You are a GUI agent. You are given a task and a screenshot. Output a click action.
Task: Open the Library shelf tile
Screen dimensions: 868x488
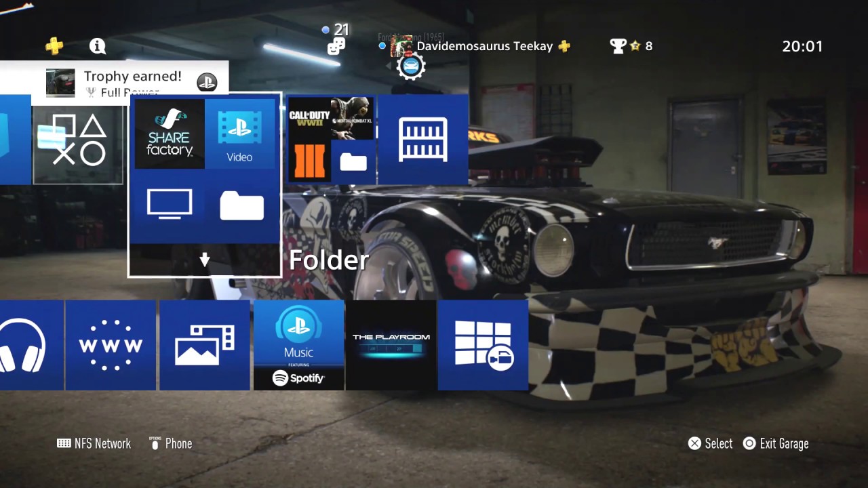click(x=423, y=140)
